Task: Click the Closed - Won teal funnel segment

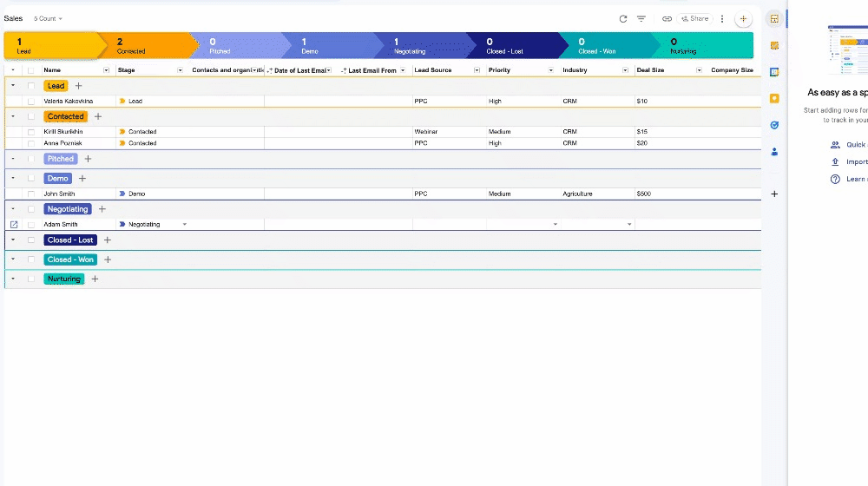Action: [610, 45]
